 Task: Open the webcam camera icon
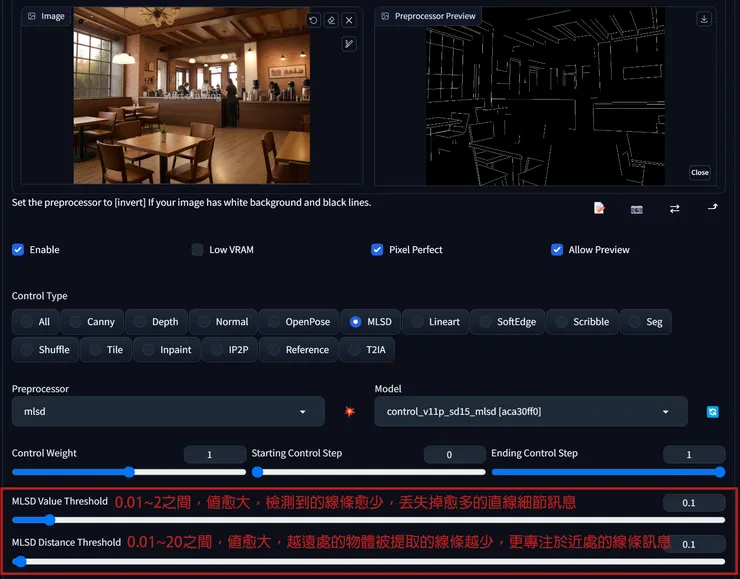tap(637, 209)
